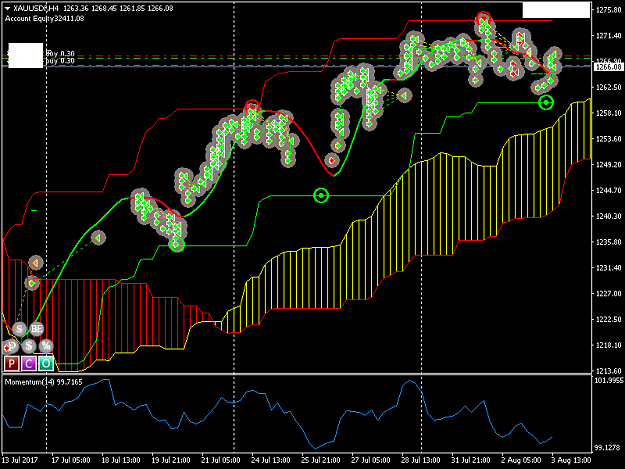Click the Momentum(14) 99.7165 indicator label
Viewport: 625px width, 469px height.
(x=43, y=382)
